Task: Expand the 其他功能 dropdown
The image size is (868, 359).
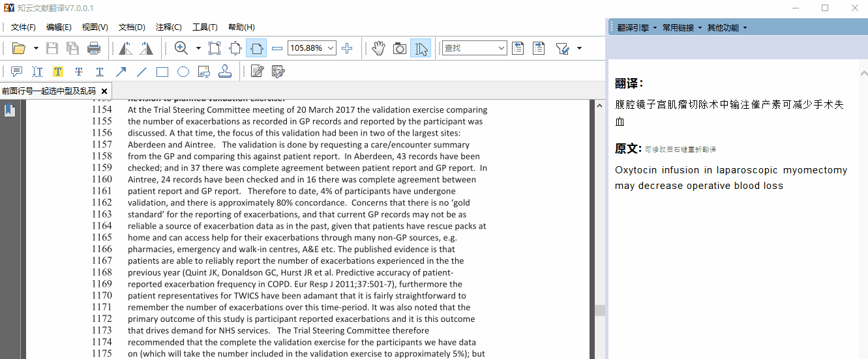Action: tap(727, 27)
